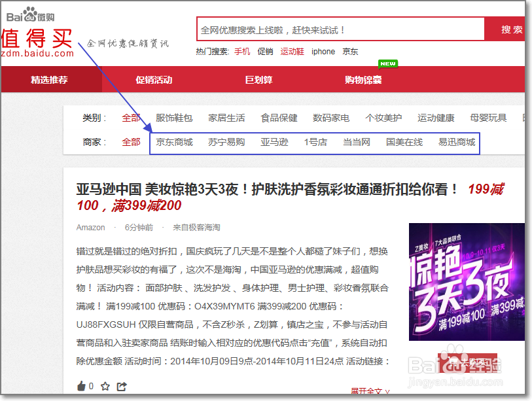Image resolution: width=532 pixels, height=401 pixels.
Task: Click the 6分钟前 timestamp
Action: (x=139, y=227)
